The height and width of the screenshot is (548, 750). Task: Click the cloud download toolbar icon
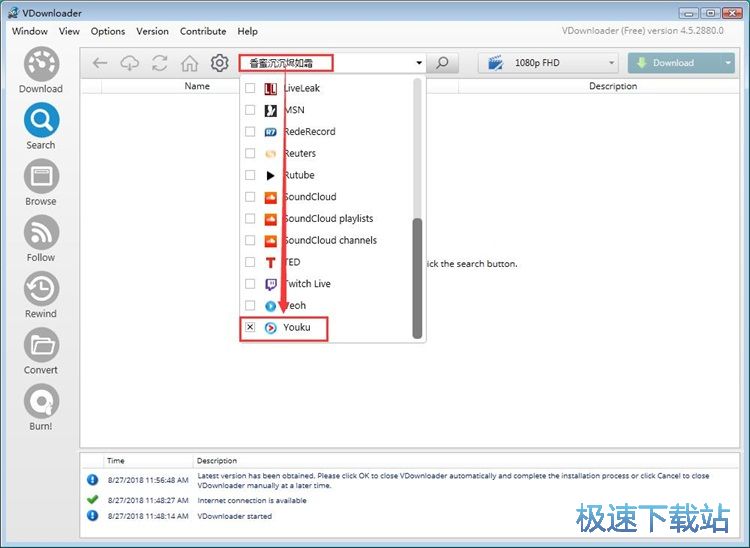(x=130, y=63)
